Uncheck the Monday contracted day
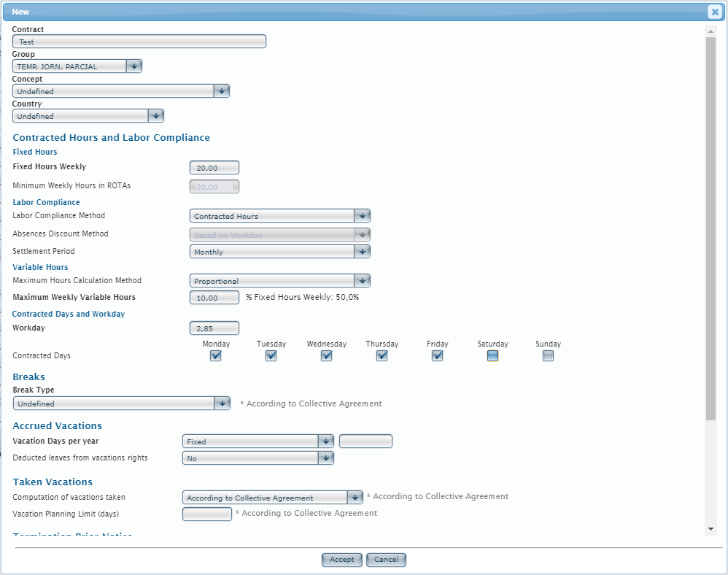 216,356
